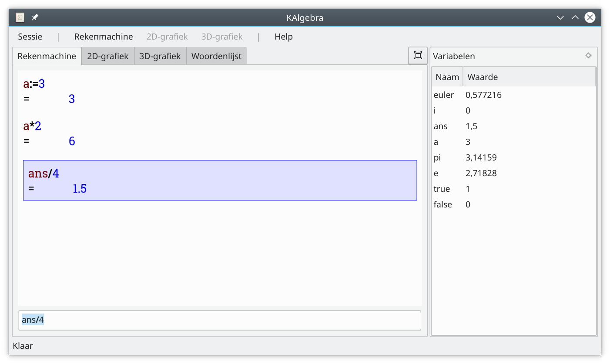
Task: Open the Sessie menu
Action: coord(30,37)
